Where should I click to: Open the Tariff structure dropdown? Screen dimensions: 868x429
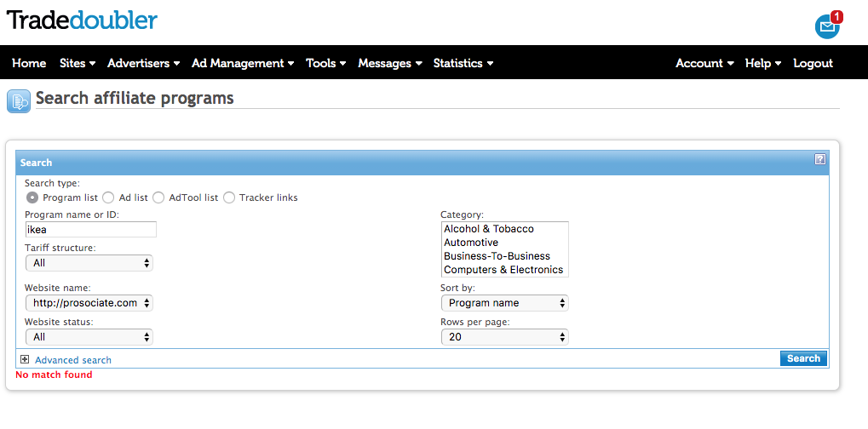[89, 263]
